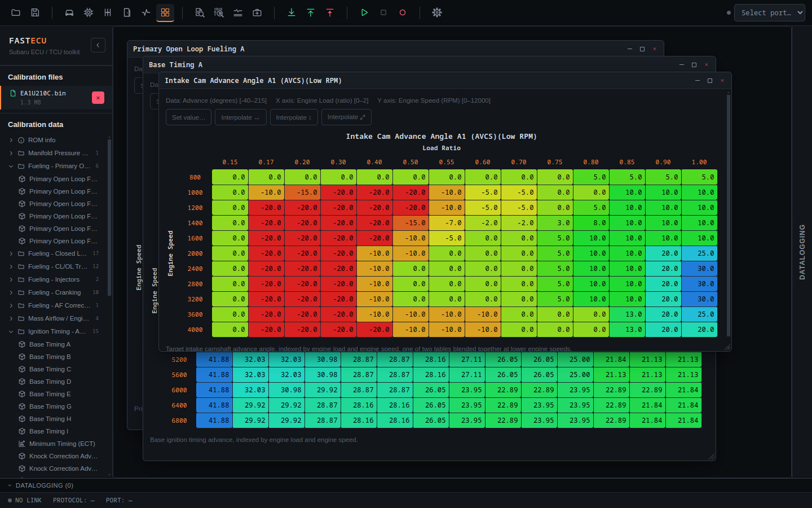Expand the Fueling - Closed Loop group
This screenshot has height=508, width=812.
click(x=11, y=253)
